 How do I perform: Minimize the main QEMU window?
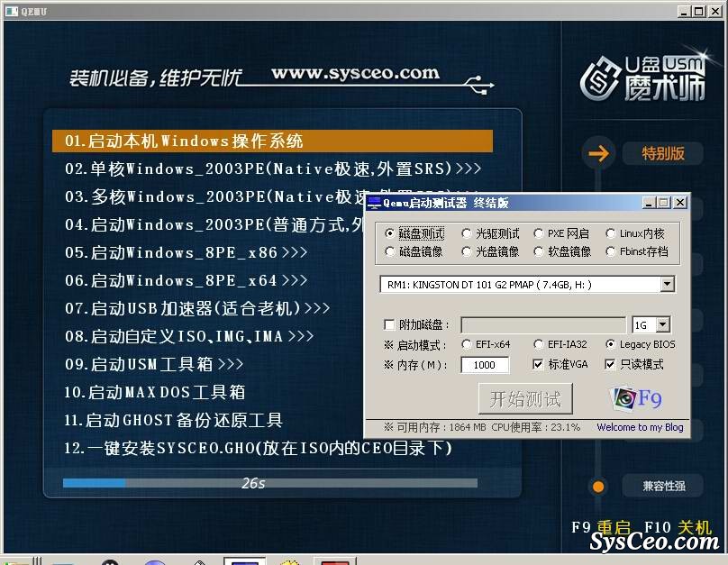[684, 11]
